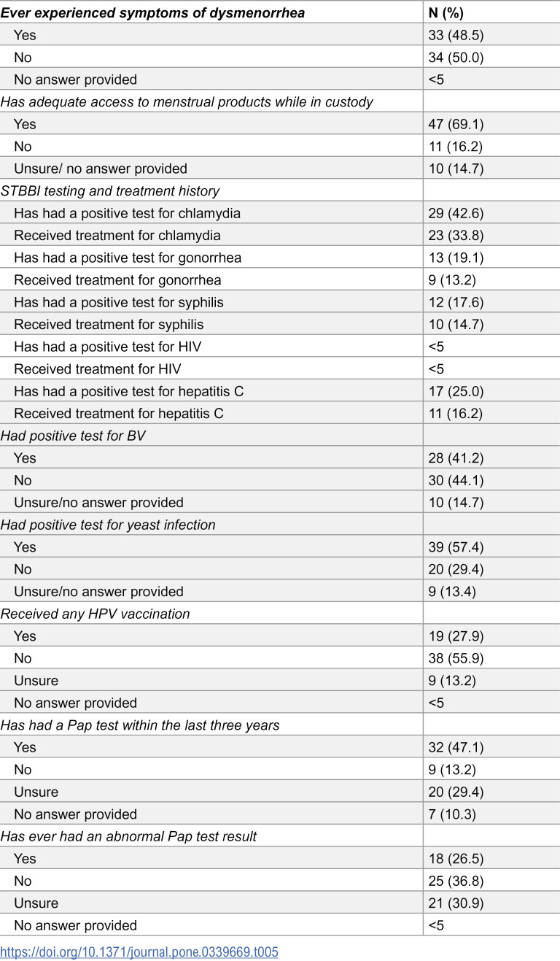Select 'Has had a positive test for syphilis'

(x=118, y=302)
